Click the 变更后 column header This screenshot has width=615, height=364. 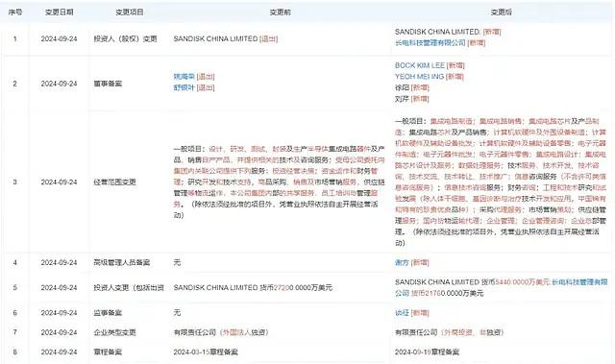point(502,12)
